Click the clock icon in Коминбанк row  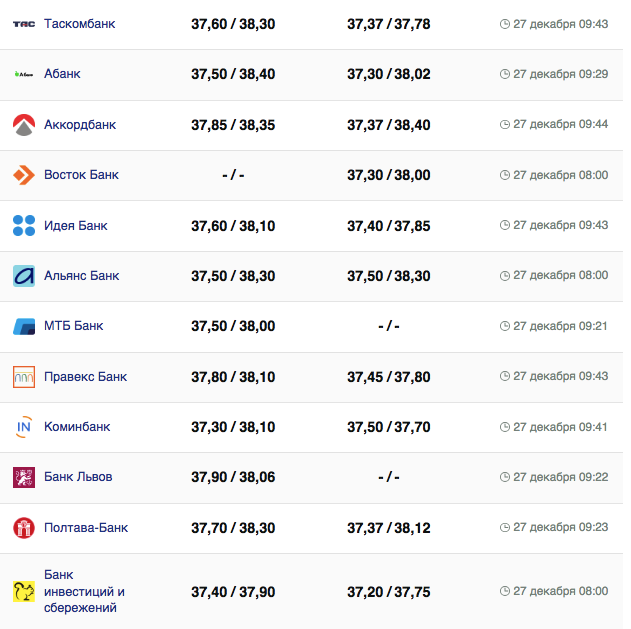(504, 427)
